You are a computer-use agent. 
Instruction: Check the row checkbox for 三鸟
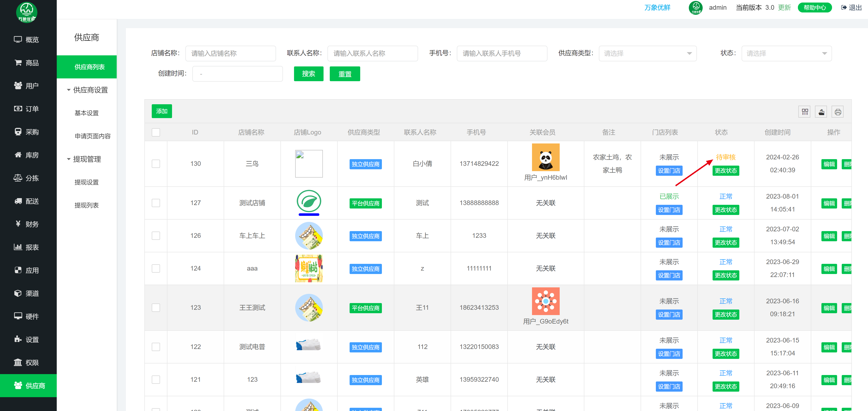tap(156, 164)
